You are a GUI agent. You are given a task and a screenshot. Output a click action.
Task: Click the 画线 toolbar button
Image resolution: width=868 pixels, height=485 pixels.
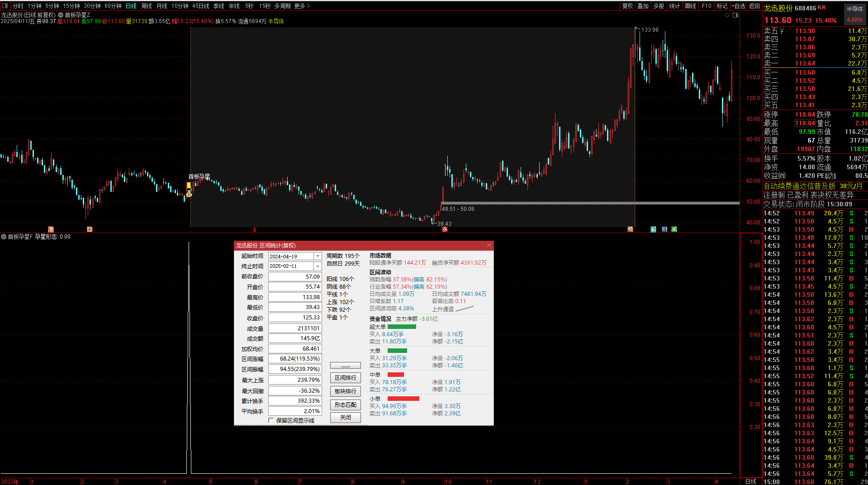pyautogui.click(x=691, y=6)
